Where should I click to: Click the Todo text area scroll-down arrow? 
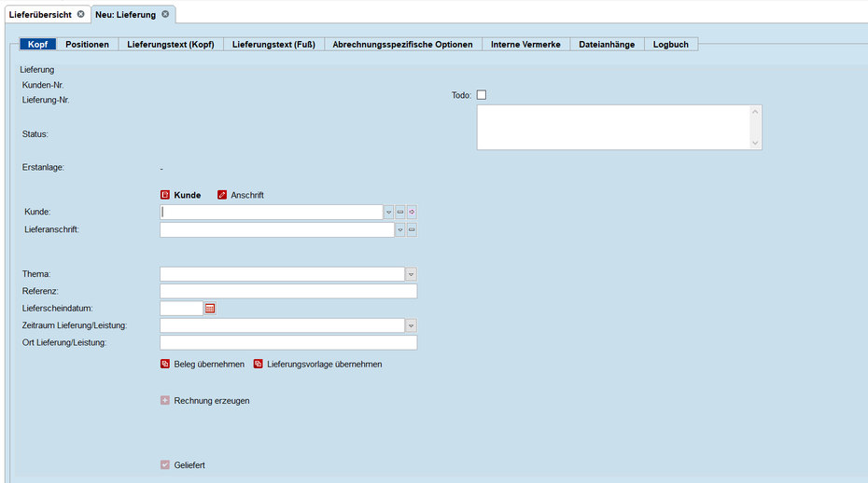click(755, 143)
